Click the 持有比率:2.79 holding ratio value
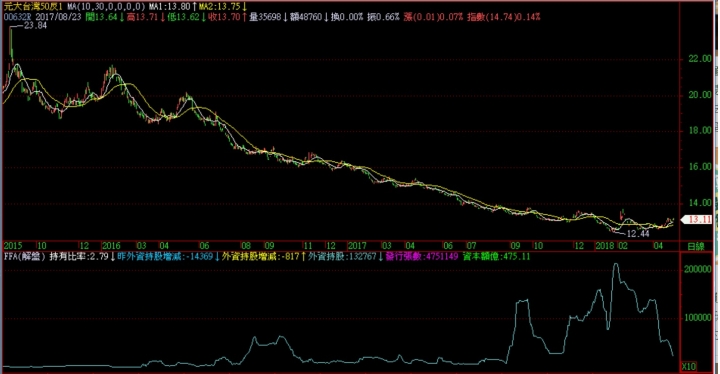 (81, 256)
